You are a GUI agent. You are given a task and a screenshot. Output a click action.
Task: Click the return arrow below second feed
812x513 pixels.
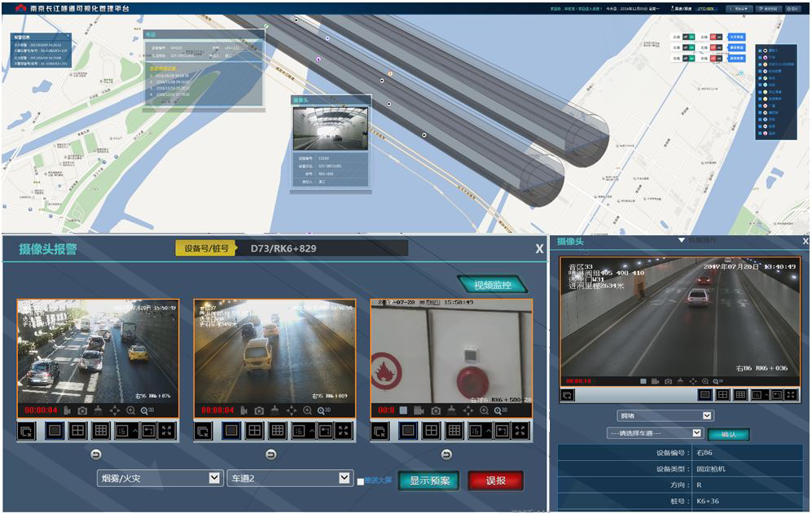point(270,454)
